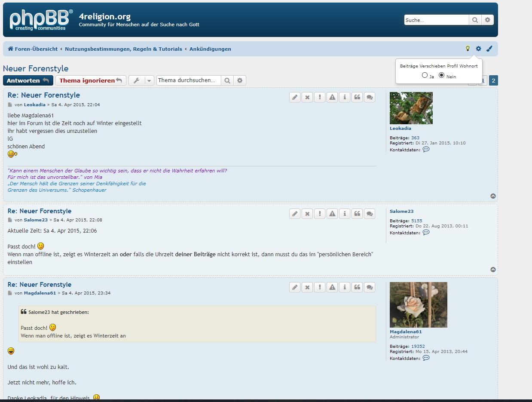Expand Leokadia's Kontaktdaten speech bubble

[x=426, y=150]
